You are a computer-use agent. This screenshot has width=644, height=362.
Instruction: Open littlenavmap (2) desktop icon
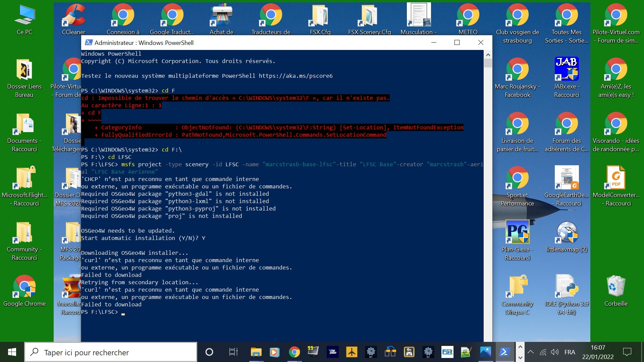pyautogui.click(x=567, y=232)
